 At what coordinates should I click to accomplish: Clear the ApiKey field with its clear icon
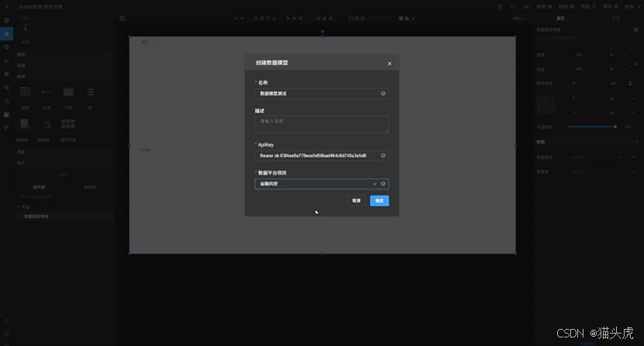[x=383, y=156]
